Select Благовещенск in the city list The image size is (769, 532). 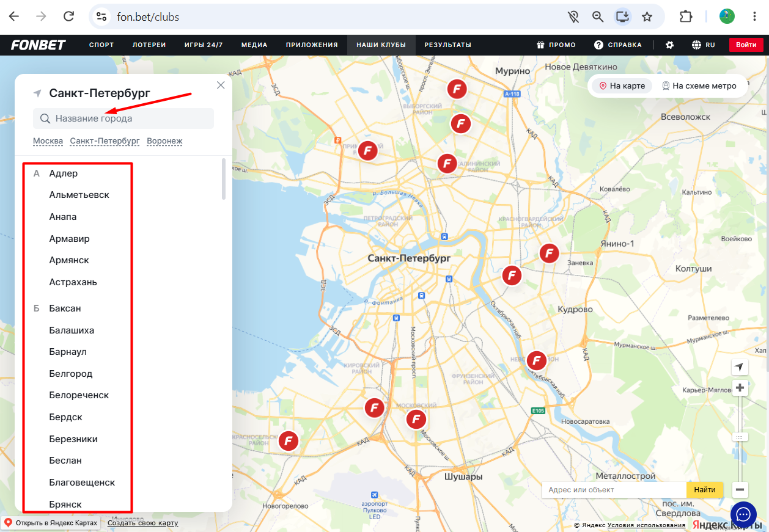click(82, 483)
